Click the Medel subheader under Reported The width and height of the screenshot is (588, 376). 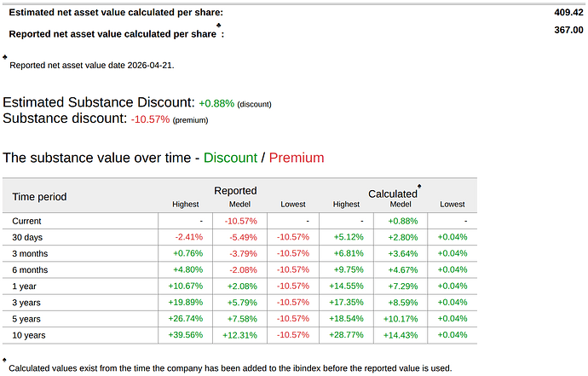pos(239,204)
